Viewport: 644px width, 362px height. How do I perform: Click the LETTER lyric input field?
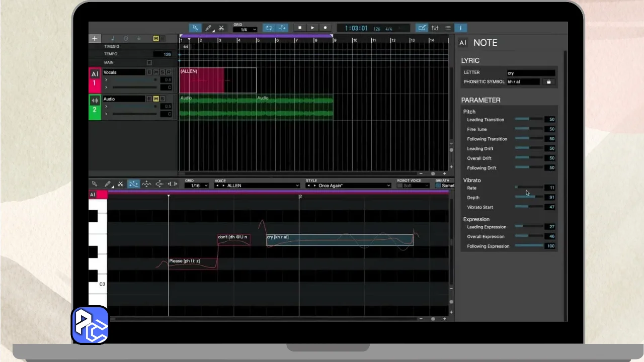point(530,73)
